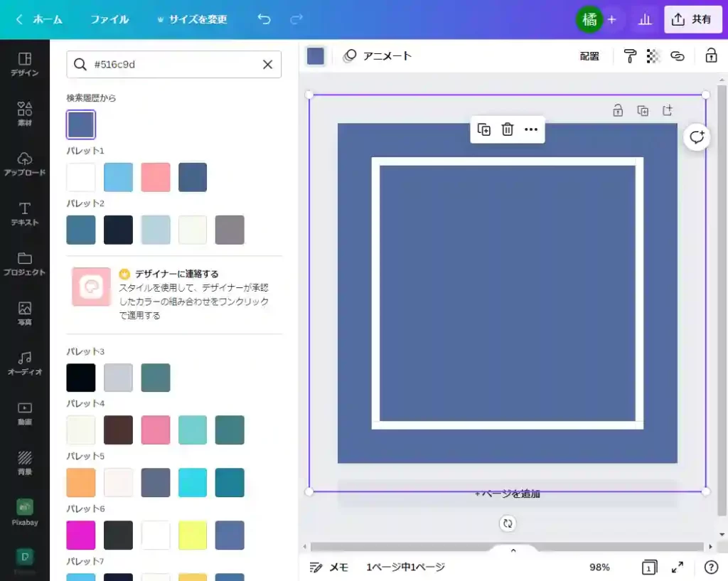Open the more options three-dot menu
Screen dimensions: 728x581
tap(531, 129)
